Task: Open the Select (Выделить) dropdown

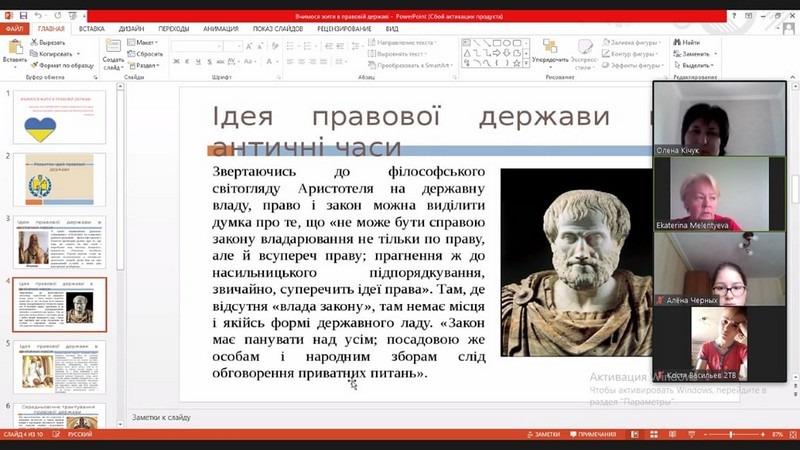Action: tap(694, 65)
